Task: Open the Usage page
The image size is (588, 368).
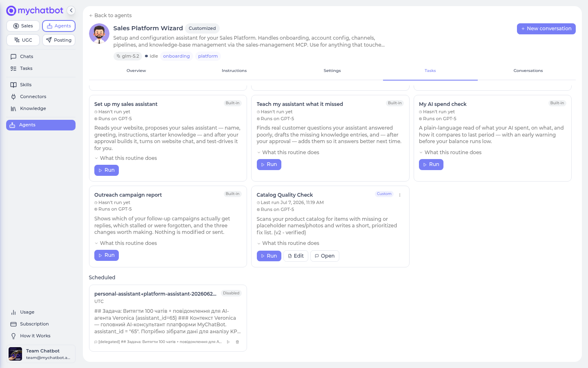Action: [41, 312]
